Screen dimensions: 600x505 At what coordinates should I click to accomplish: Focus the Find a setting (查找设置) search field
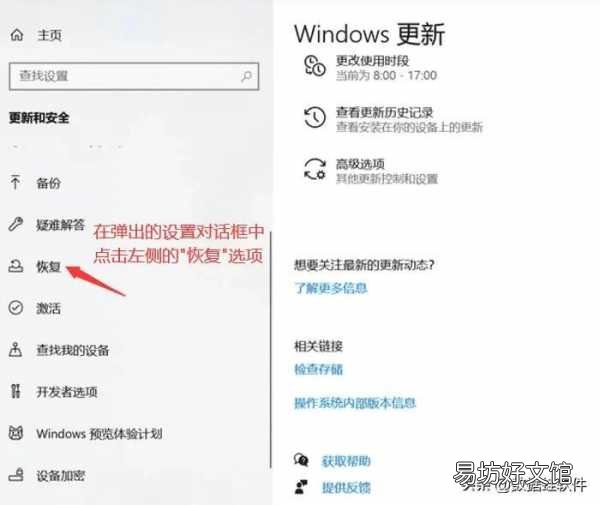point(134,76)
